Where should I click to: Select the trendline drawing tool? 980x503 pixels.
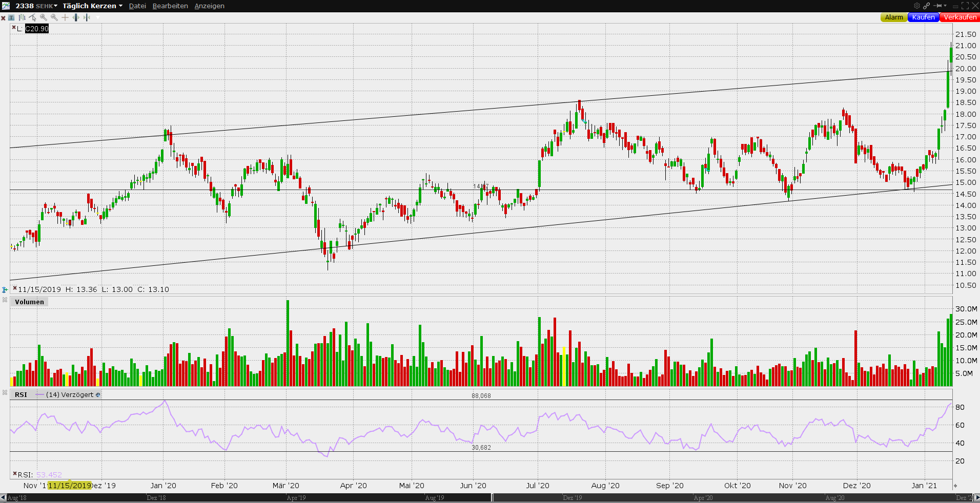33,17
